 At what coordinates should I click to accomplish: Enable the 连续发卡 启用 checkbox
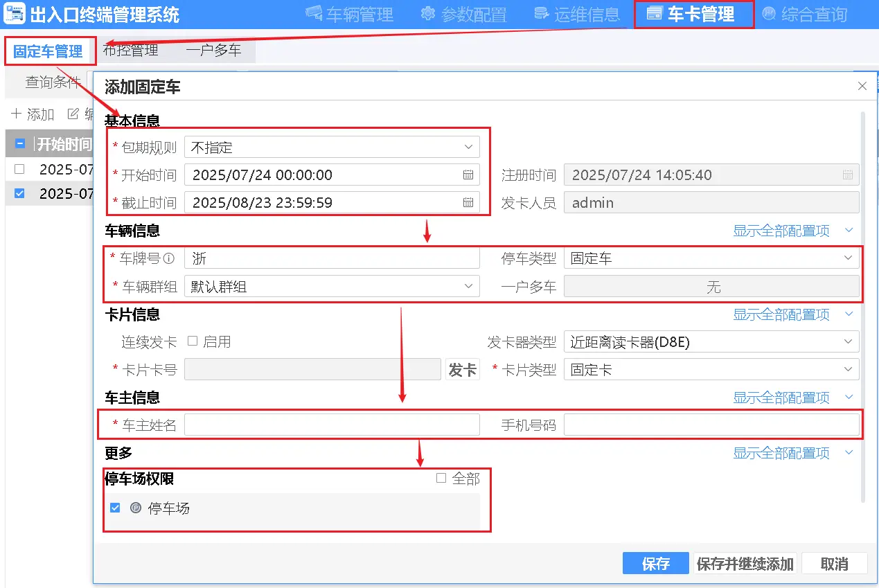click(193, 341)
